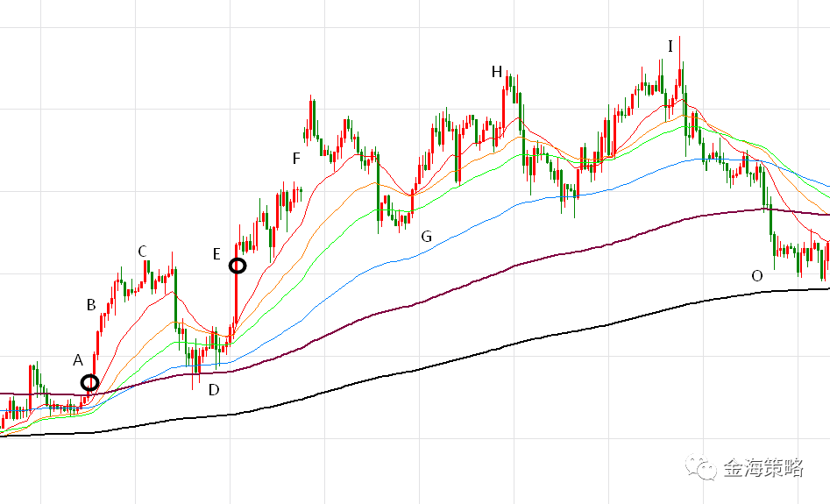The width and height of the screenshot is (830, 504).
Task: Click the black circle marker near label A
Action: coord(89,382)
